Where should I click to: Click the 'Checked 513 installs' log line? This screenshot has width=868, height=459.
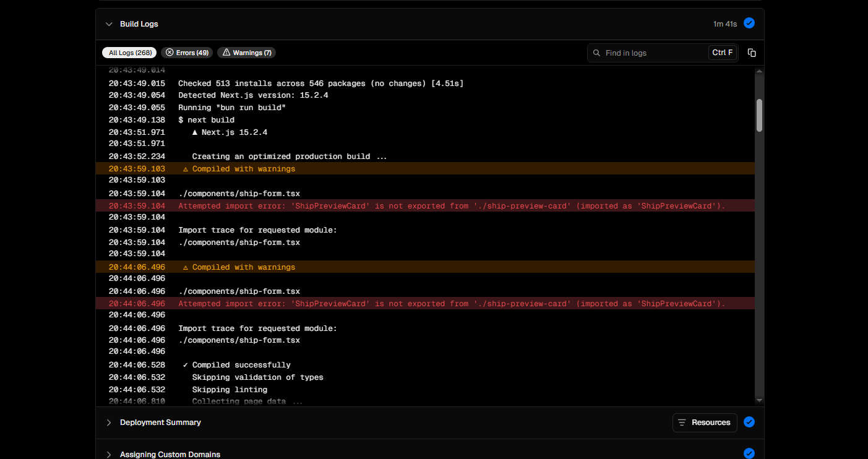coord(425,83)
